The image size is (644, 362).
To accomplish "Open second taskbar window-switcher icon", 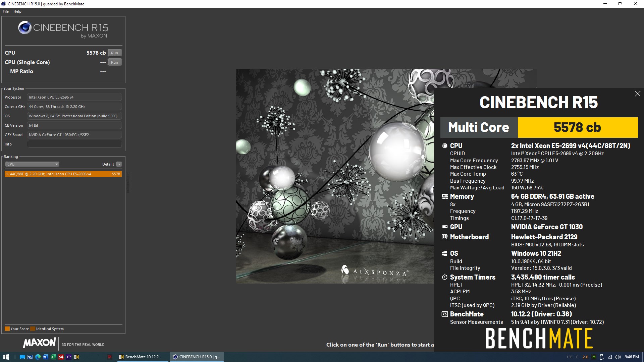I will (30, 357).
